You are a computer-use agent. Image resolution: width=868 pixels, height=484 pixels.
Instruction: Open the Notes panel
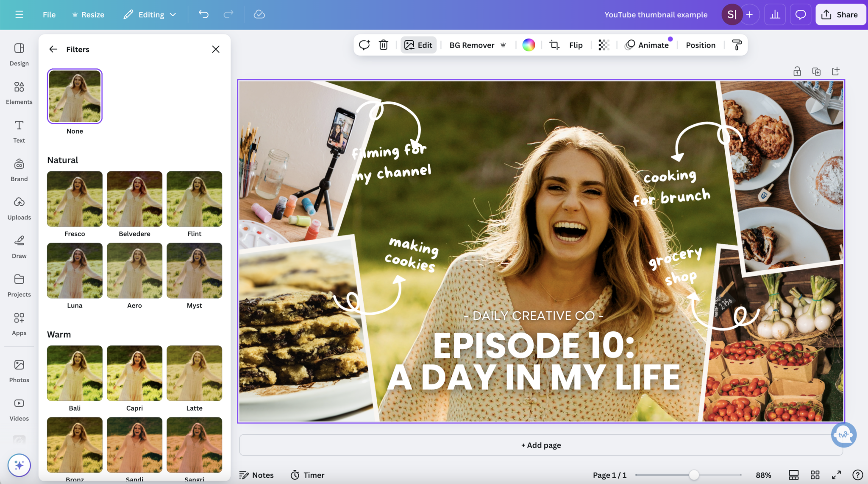click(256, 475)
